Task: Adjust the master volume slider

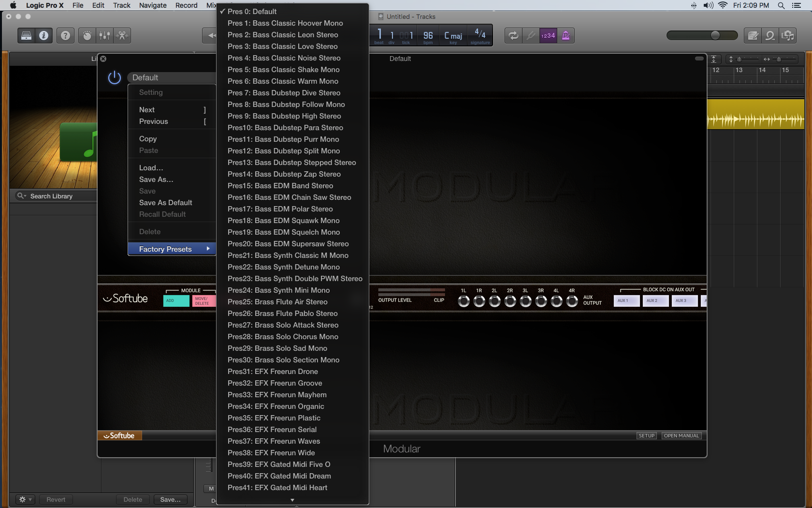Action: pyautogui.click(x=715, y=35)
